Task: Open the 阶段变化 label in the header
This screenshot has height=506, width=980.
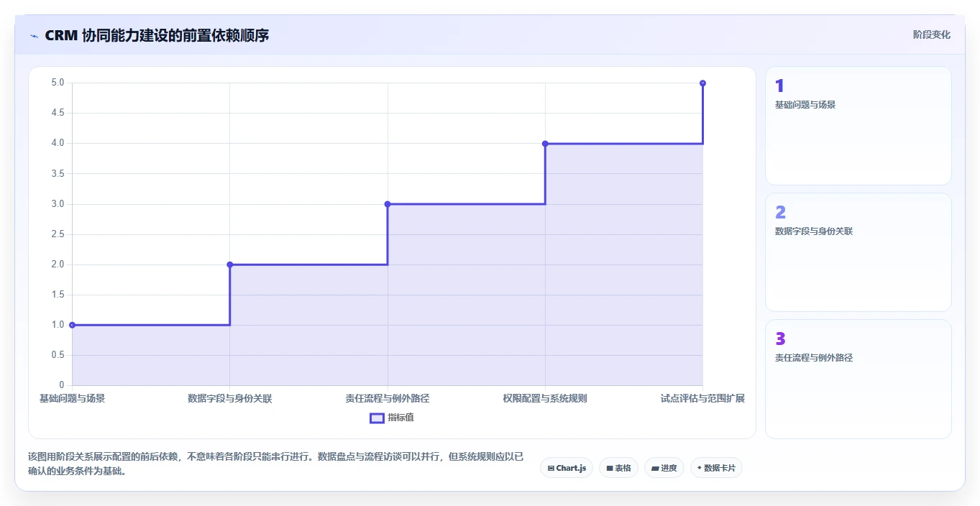Action: point(932,34)
